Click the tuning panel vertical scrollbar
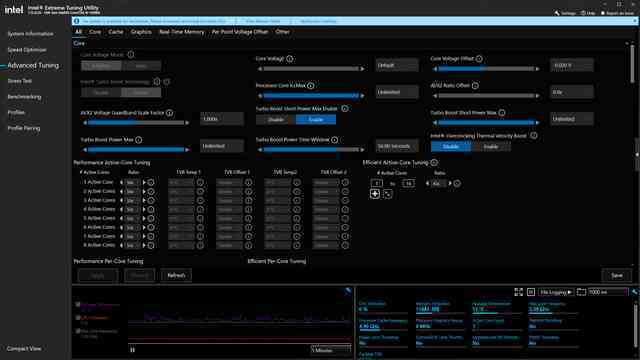The height and width of the screenshot is (360, 640). click(x=632, y=63)
